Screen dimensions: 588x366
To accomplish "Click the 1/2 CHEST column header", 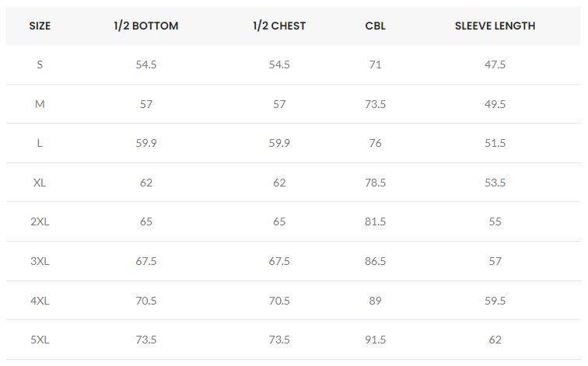I will tap(279, 26).
